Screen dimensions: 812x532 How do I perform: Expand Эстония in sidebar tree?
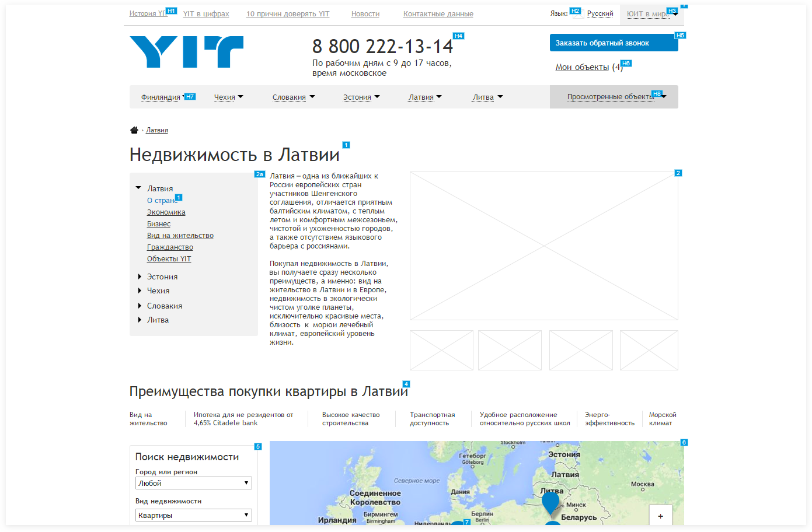tap(140, 276)
